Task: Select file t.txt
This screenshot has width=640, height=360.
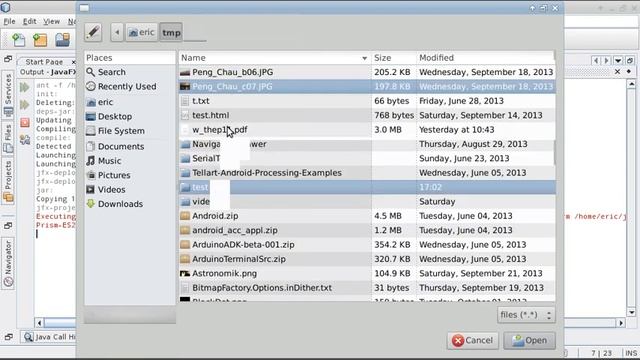Action: (367, 101)
